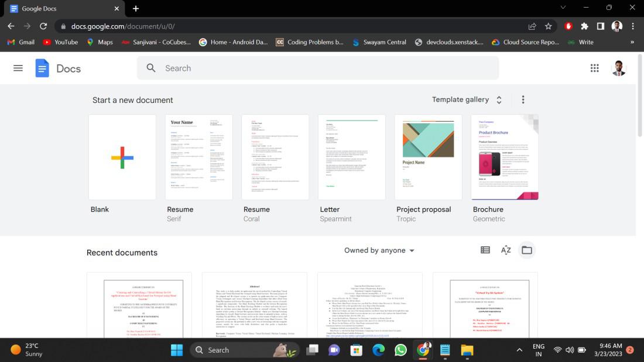Open devclouds.xenstack bookmark
The width and height of the screenshot is (644, 362).
coord(449,42)
